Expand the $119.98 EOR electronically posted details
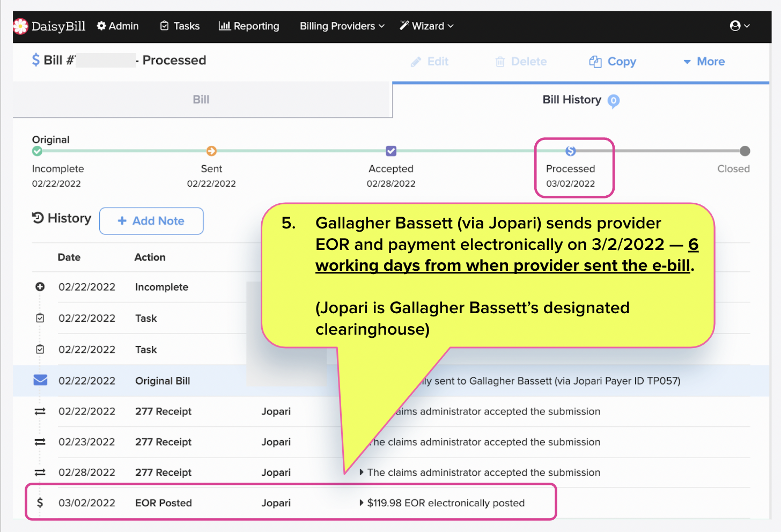The width and height of the screenshot is (781, 532). (362, 503)
